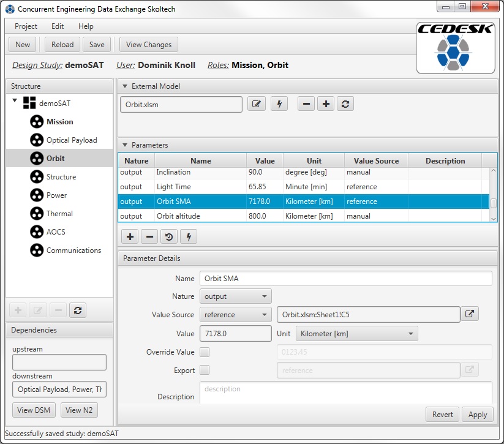
Task: Click the Value field showing 7178.0
Action: (x=236, y=333)
